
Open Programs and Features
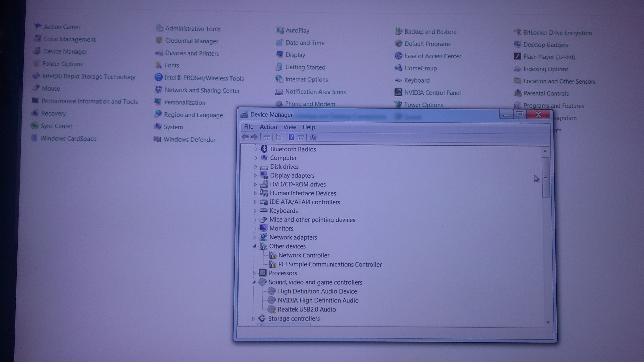[554, 106]
